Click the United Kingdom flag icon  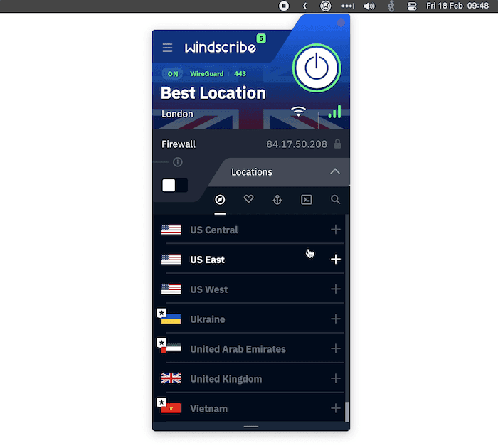click(171, 378)
